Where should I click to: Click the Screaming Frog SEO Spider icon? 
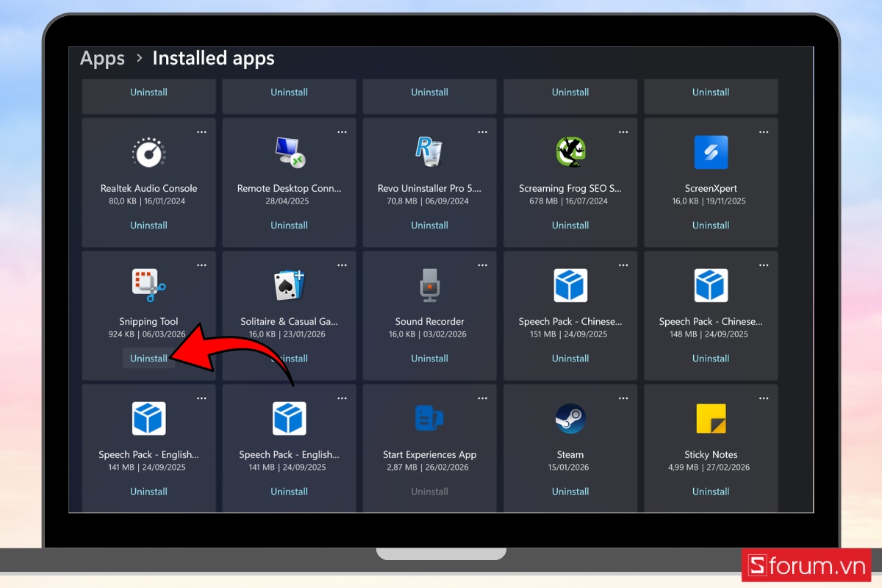[x=570, y=152]
